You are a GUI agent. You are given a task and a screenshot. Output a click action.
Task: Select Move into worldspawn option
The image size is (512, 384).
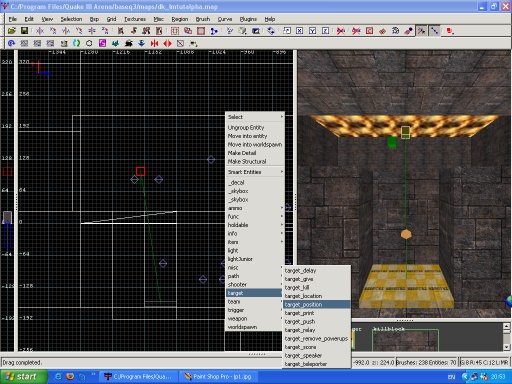tap(255, 145)
